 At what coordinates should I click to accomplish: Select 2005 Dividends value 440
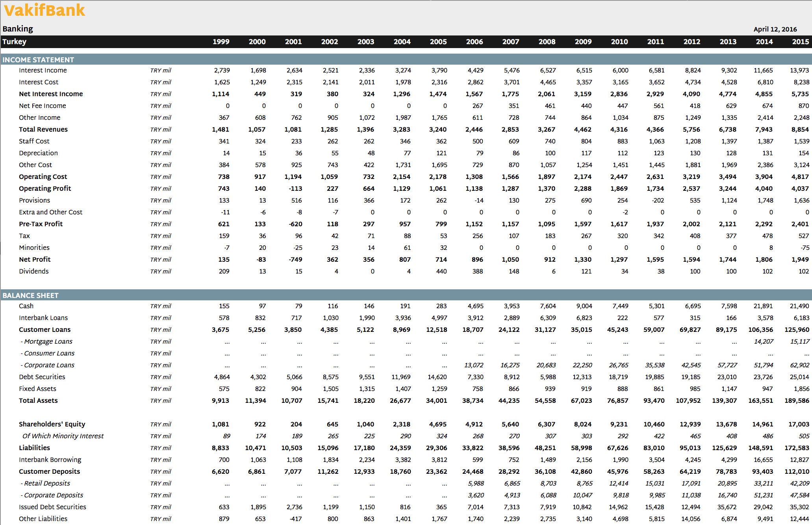pyautogui.click(x=441, y=271)
